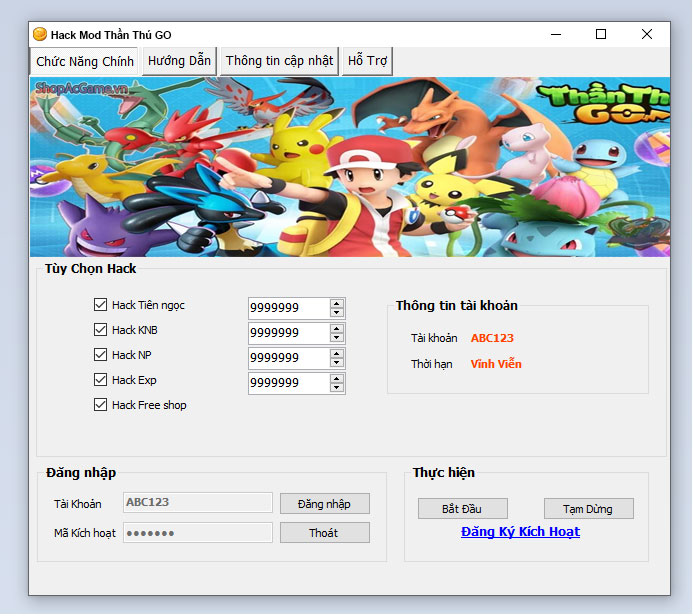This screenshot has height=616, width=693.
Task: Toggle the Hack Tiên ngọc checkbox
Action: pos(100,305)
